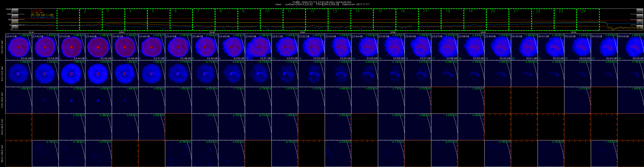
Task: Click the 00:00 time axis label
Action: (x=483, y=32)
